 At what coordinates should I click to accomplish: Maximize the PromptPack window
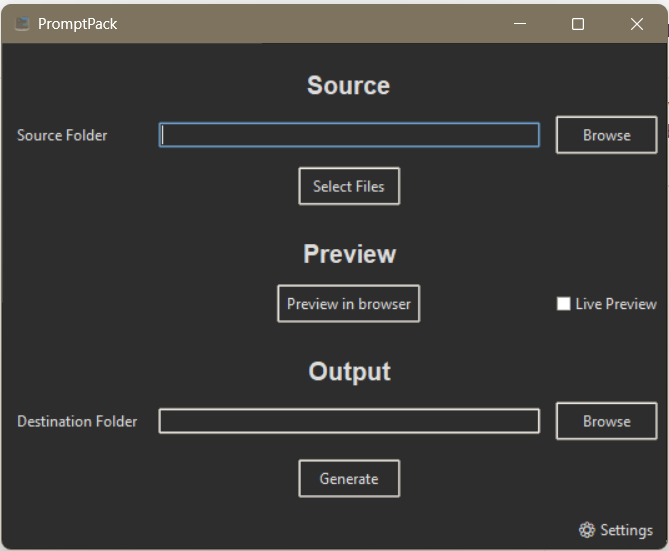click(x=578, y=24)
